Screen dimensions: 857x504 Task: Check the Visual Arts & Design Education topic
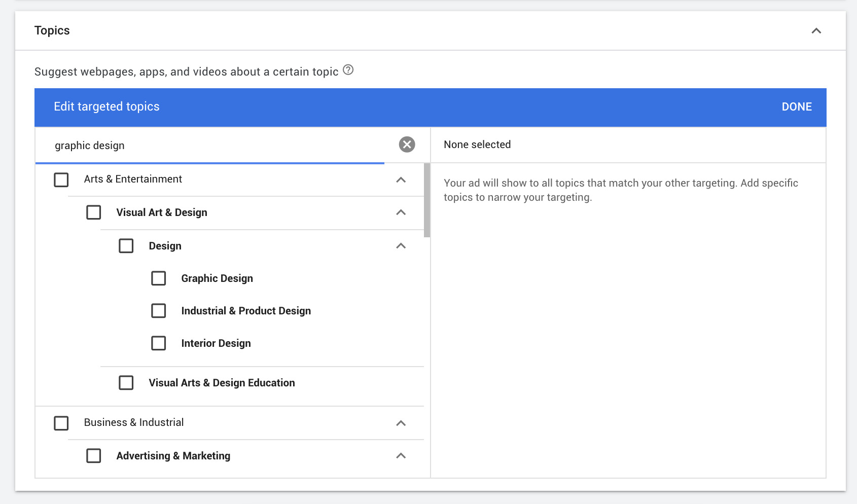126,383
